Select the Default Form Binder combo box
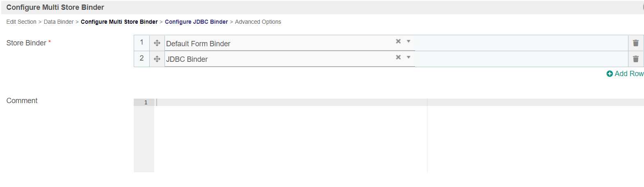This screenshot has width=644, height=187. (279, 43)
